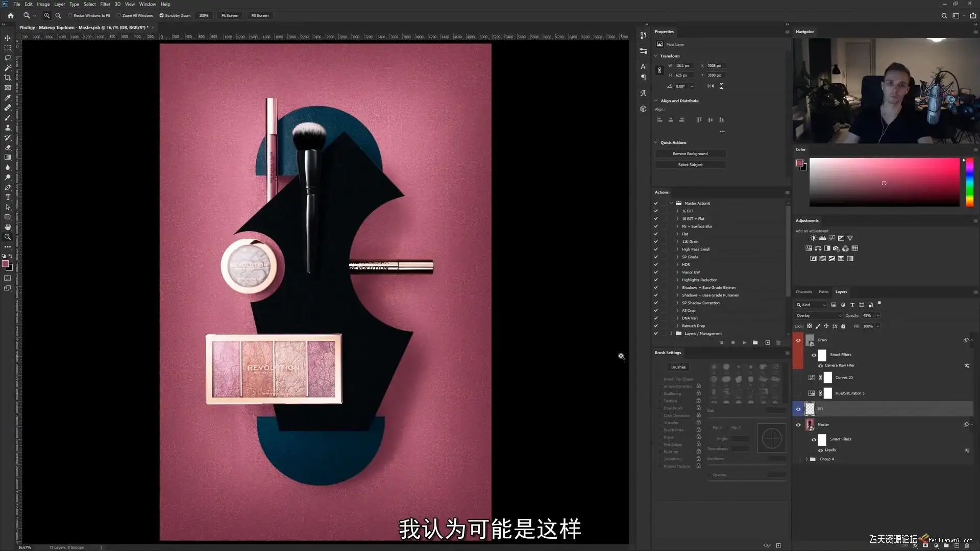Viewport: 980px width, 551px height.
Task: Select the Crop tool
Action: [8, 78]
